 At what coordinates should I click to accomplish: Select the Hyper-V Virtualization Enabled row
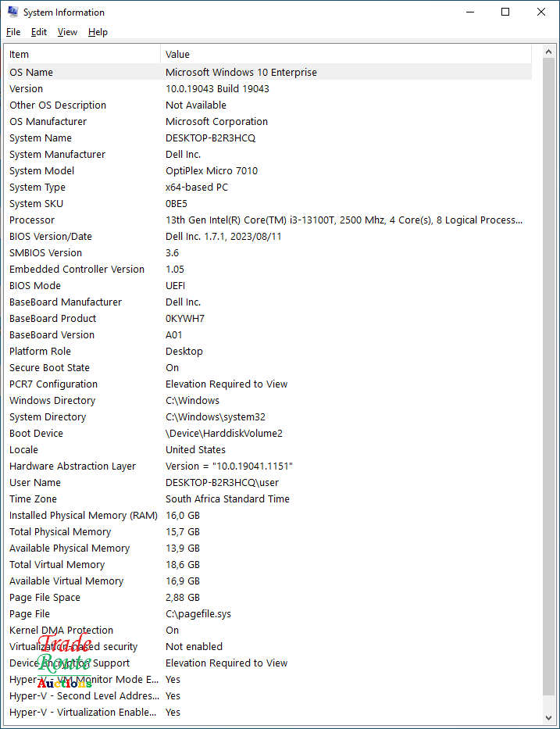click(x=268, y=713)
